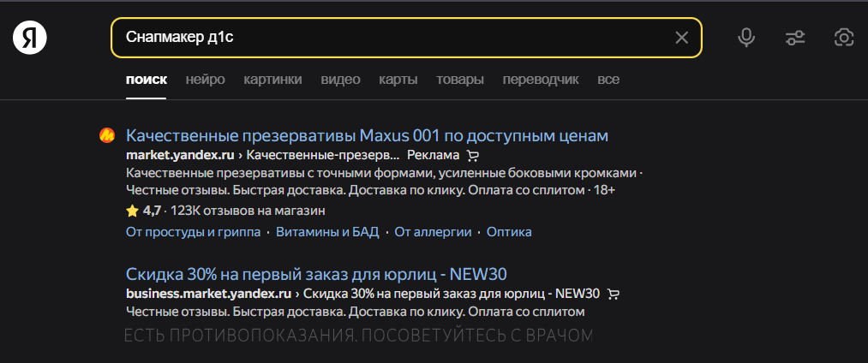Click the Скидка 30% breadcrumb after business domain
This screenshot has width=868, height=363.
click(x=452, y=294)
